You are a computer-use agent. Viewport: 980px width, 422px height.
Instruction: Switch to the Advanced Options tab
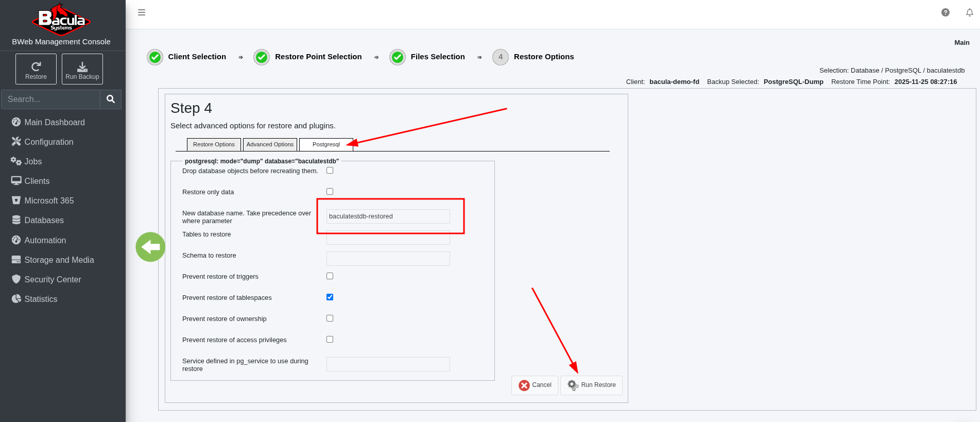pos(270,144)
